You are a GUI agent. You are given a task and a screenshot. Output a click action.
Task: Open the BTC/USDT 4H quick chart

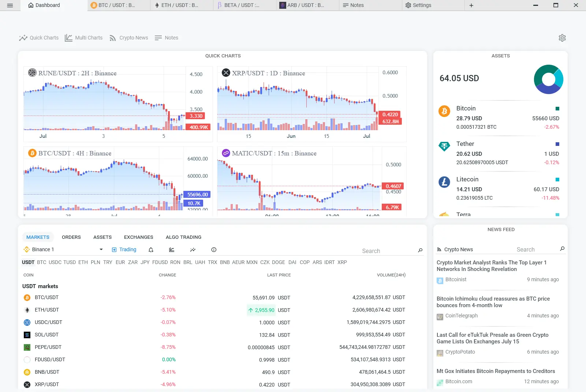(118, 181)
